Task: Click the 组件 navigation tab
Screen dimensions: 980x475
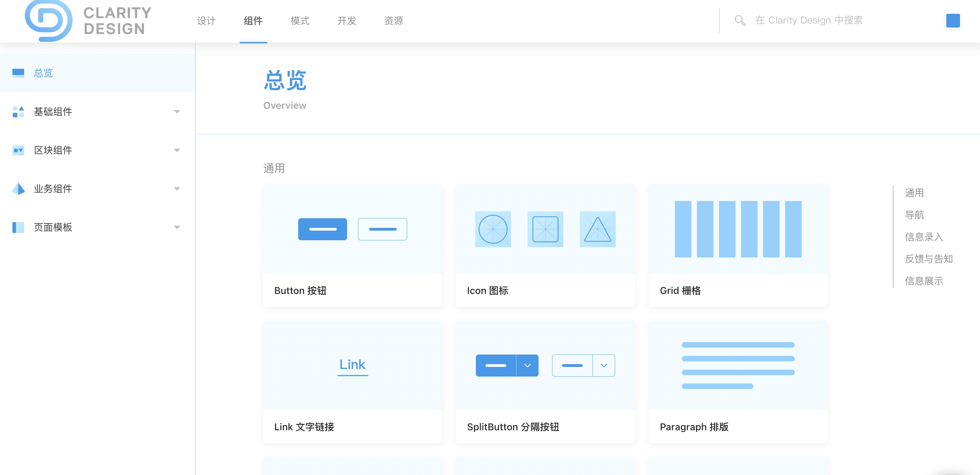Action: [x=253, y=21]
